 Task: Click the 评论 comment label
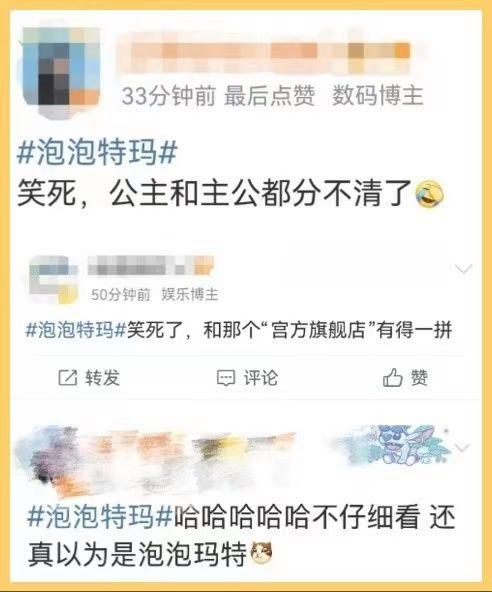[x=261, y=378]
